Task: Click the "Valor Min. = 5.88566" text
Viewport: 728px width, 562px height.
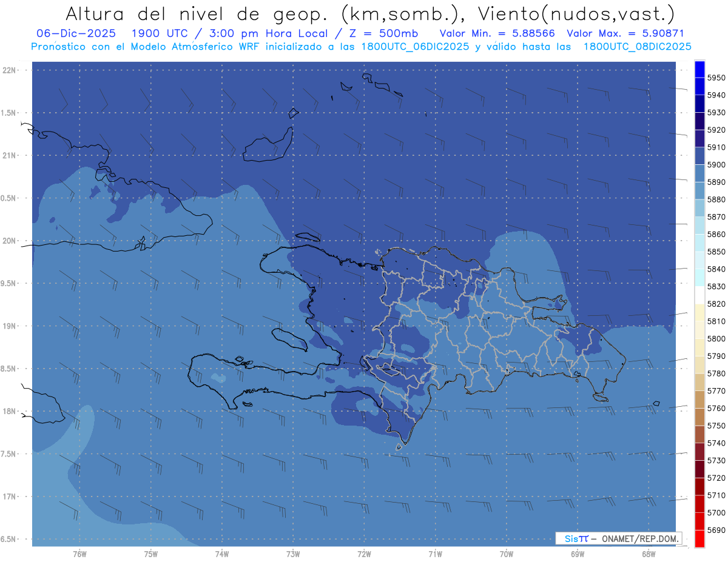Action: coord(497,33)
